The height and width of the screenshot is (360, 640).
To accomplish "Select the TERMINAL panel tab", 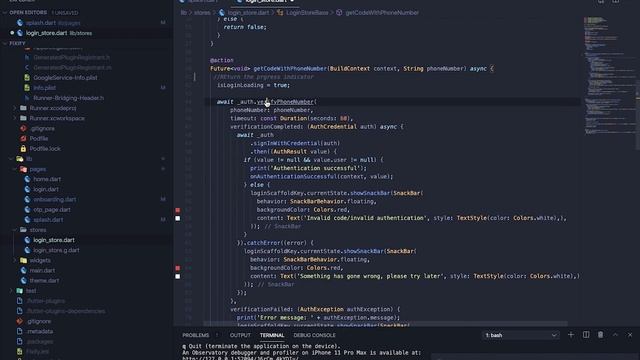I will [x=272, y=335].
